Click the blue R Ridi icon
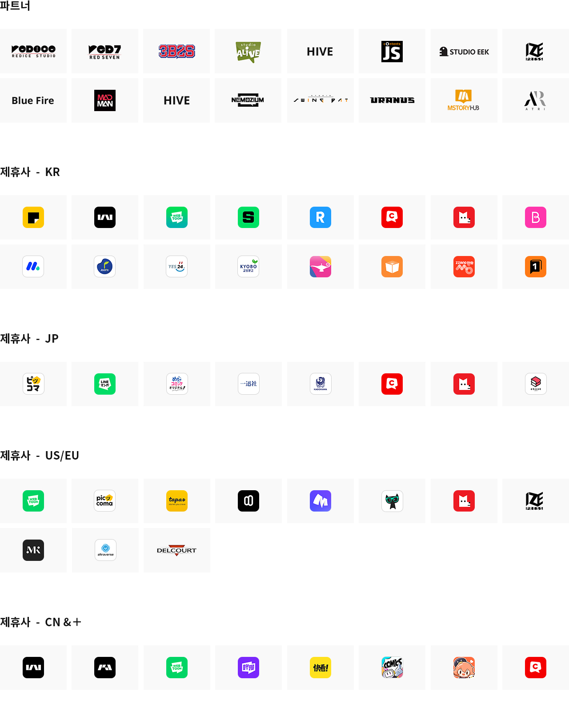Screen dimensions: 569x728 [321, 217]
